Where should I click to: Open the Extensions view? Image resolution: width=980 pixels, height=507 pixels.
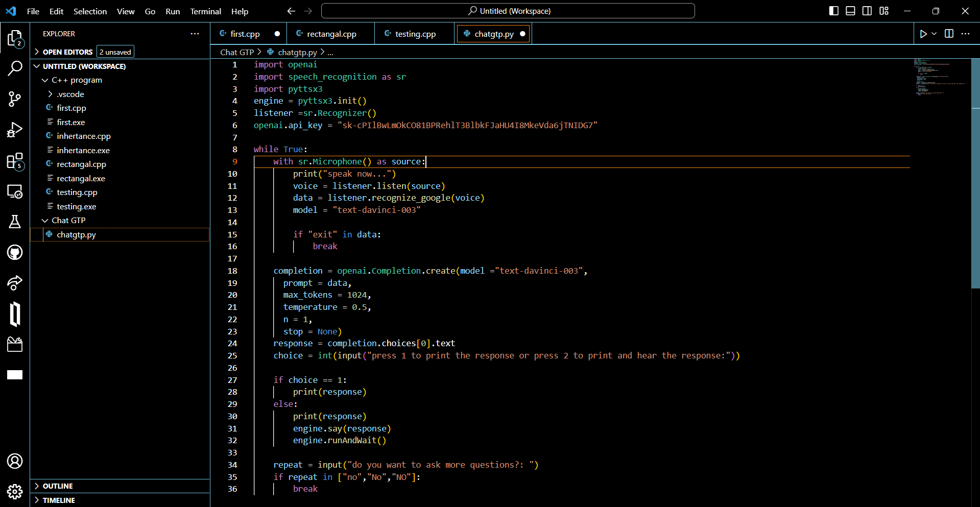[x=15, y=160]
